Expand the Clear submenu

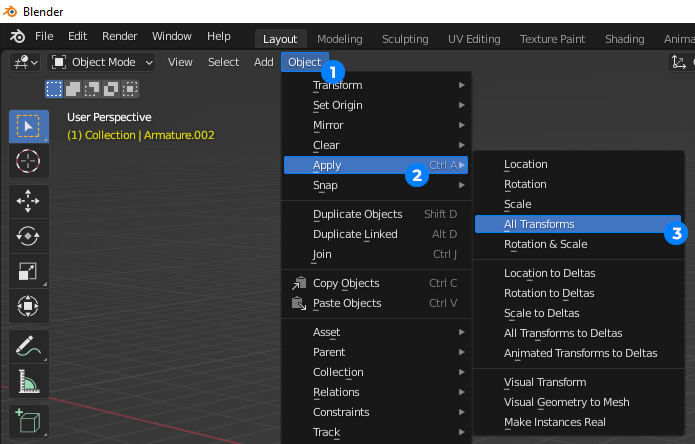click(x=376, y=145)
